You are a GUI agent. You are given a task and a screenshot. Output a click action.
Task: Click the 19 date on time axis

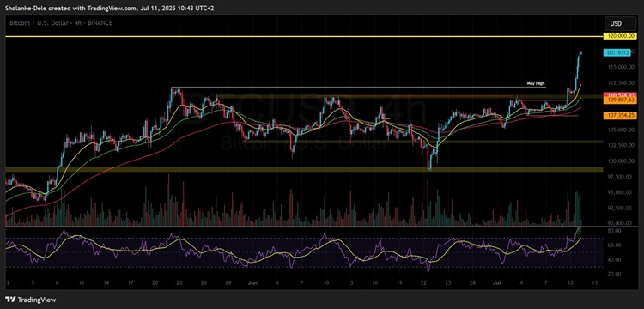[x=399, y=283]
